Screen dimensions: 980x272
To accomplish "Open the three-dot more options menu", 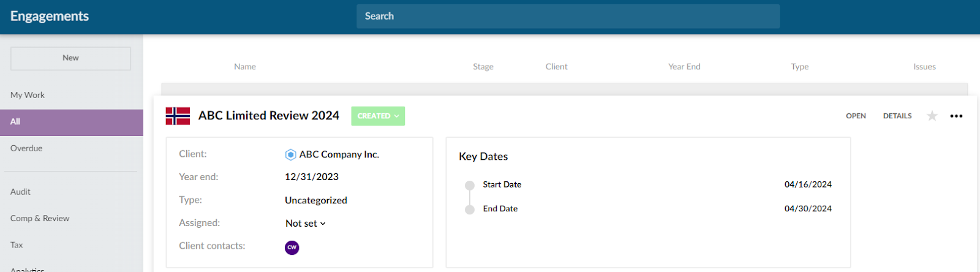I will (x=956, y=116).
